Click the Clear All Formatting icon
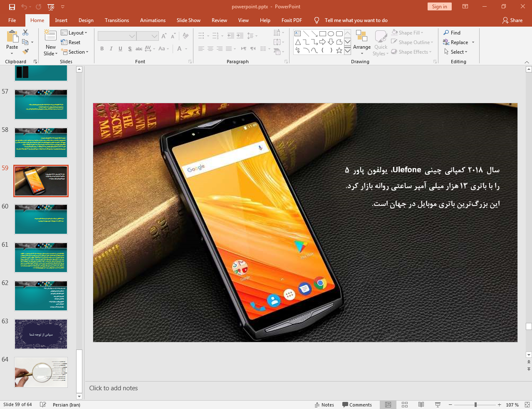532x409 pixels. pyautogui.click(x=185, y=36)
